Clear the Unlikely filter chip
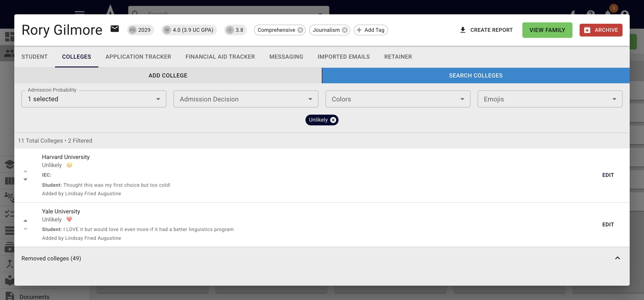 point(333,120)
